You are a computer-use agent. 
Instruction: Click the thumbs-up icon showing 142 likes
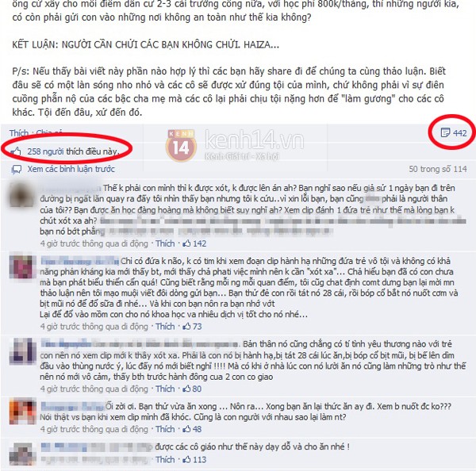[x=186, y=243]
